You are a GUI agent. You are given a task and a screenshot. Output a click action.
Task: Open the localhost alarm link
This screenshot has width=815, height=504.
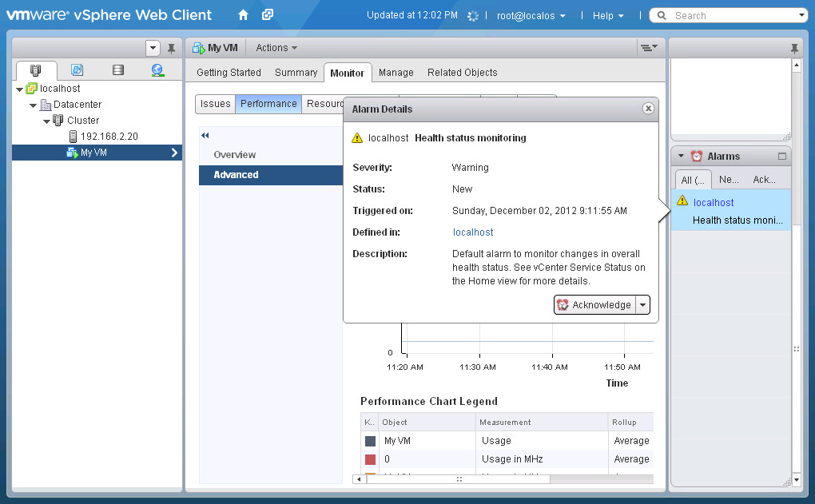coord(713,203)
